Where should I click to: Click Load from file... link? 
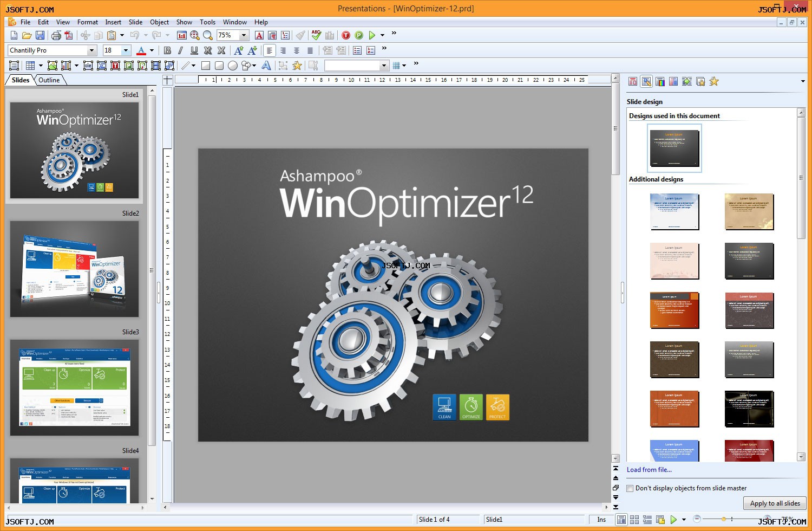(x=649, y=470)
